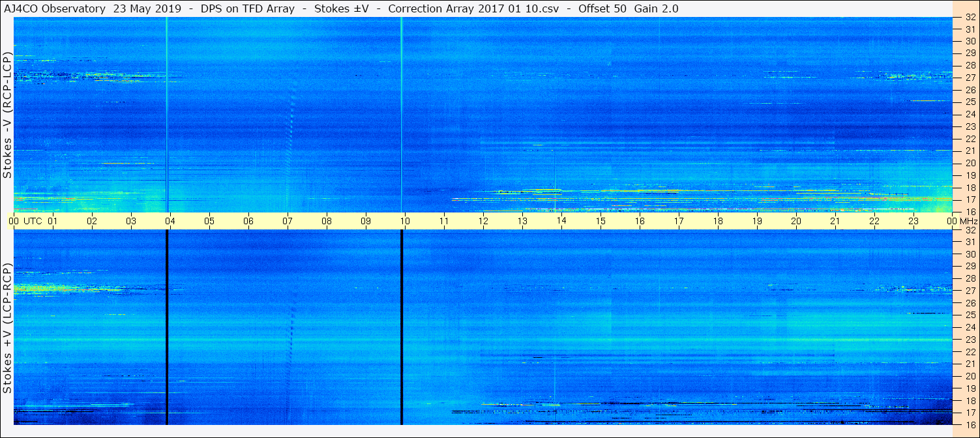Click the 'Stokes -V (RCP-LCP)' vertical axis label
Image resolution: width=980 pixels, height=438 pixels.
click(x=7, y=115)
